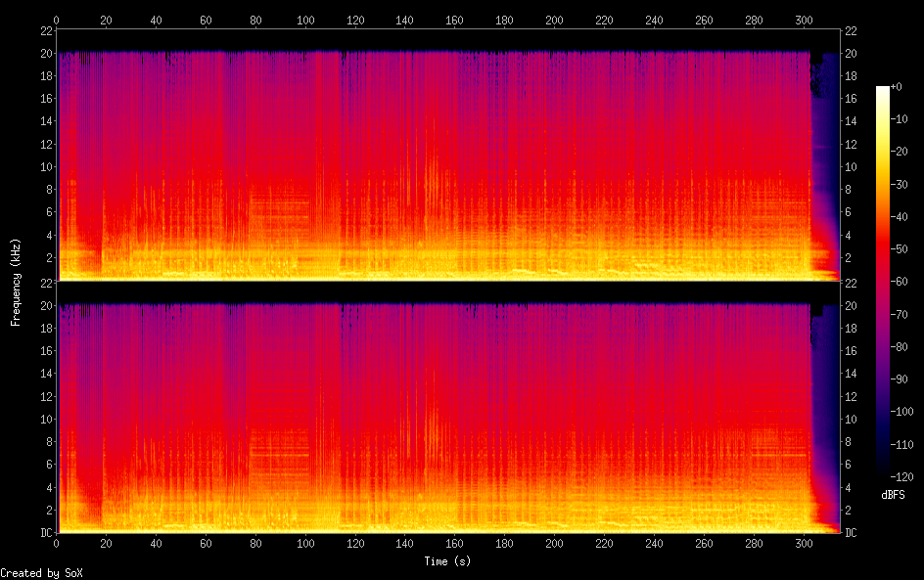Click 4 kHz label on upper channel's left axis
The image size is (924, 580).
[48, 236]
